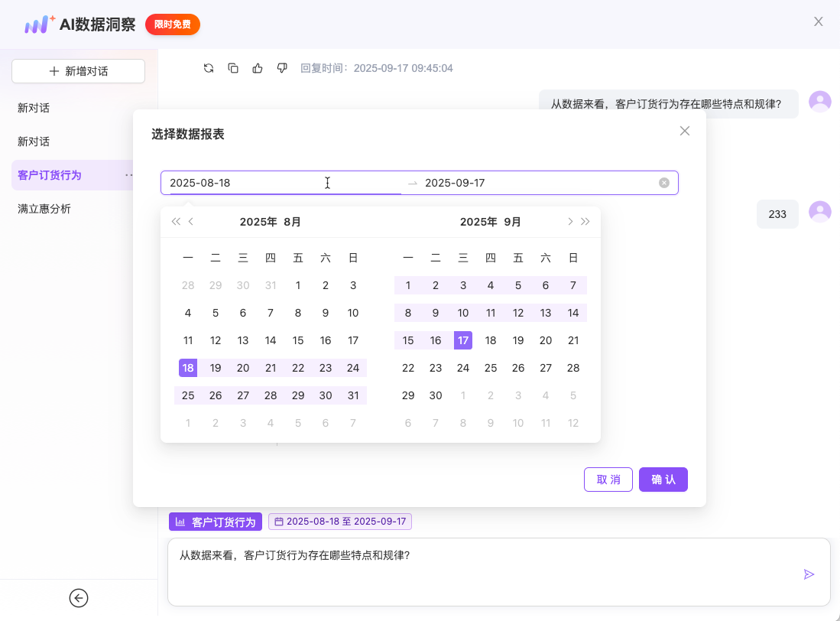Copy the reply with copy icon
Screen dimensions: 840x621
(x=233, y=68)
